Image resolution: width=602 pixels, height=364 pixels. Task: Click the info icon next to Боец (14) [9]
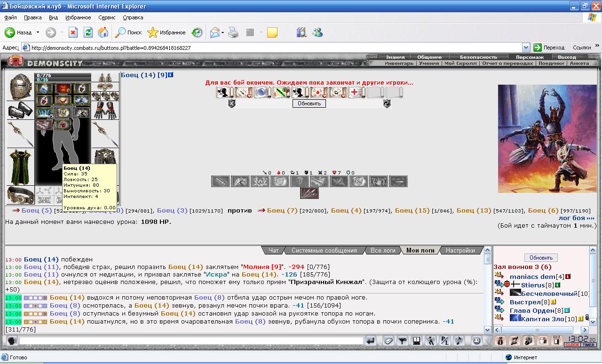[170, 75]
